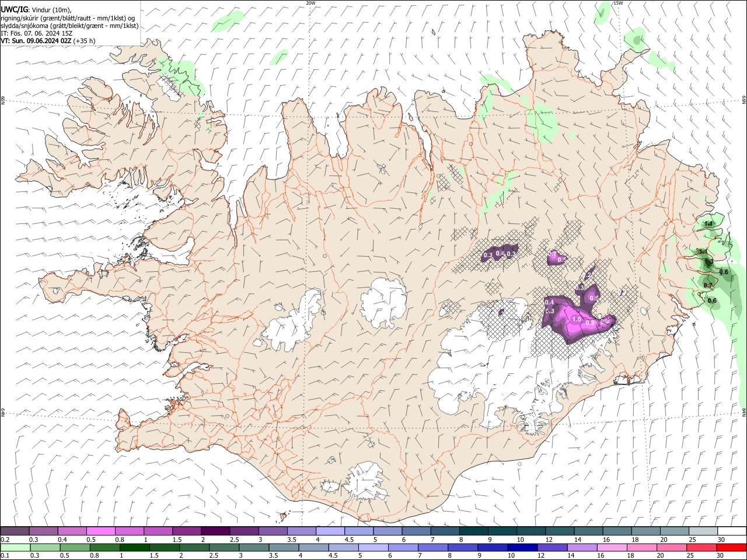The height and width of the screenshot is (560, 747).
Task: Pick the medium green 0.5–0.8 swatch in the rain legend
Action: (x=75, y=548)
